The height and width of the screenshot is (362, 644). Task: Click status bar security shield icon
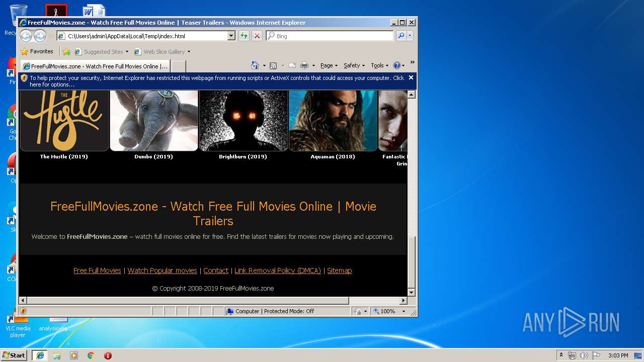coord(23,311)
